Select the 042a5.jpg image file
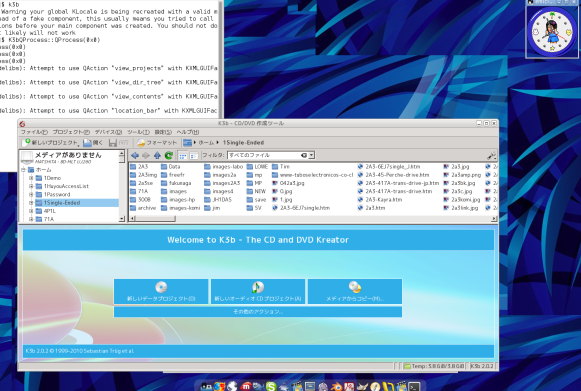The height and width of the screenshot is (391, 581). (288, 183)
